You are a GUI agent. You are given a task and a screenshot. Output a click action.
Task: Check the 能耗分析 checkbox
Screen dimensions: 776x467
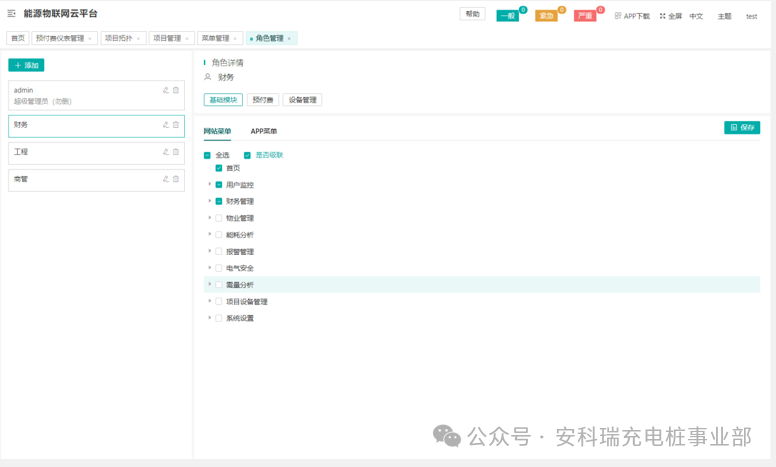(219, 234)
